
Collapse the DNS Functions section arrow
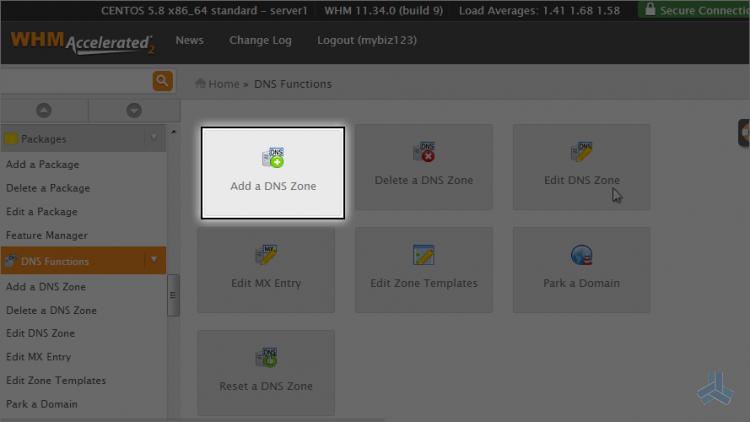pos(154,260)
